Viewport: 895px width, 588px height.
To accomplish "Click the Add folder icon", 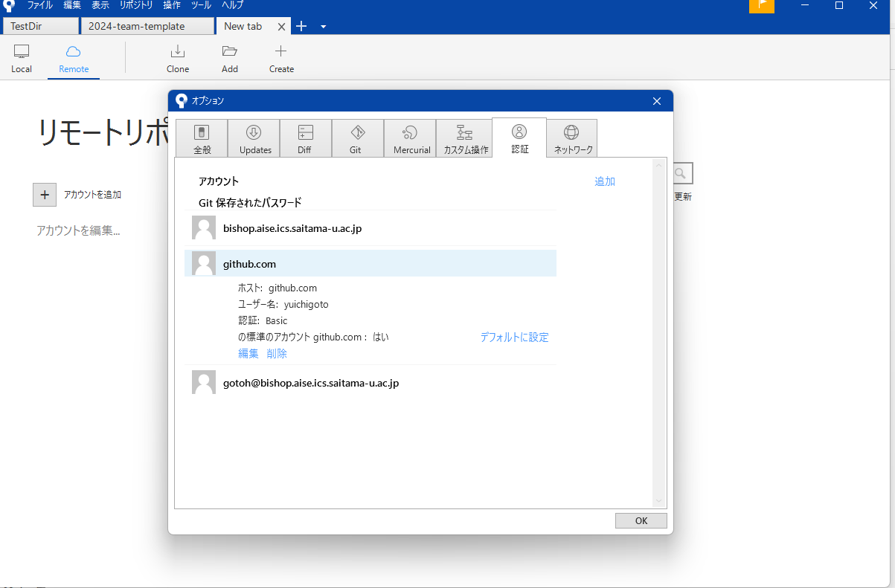I will [230, 51].
